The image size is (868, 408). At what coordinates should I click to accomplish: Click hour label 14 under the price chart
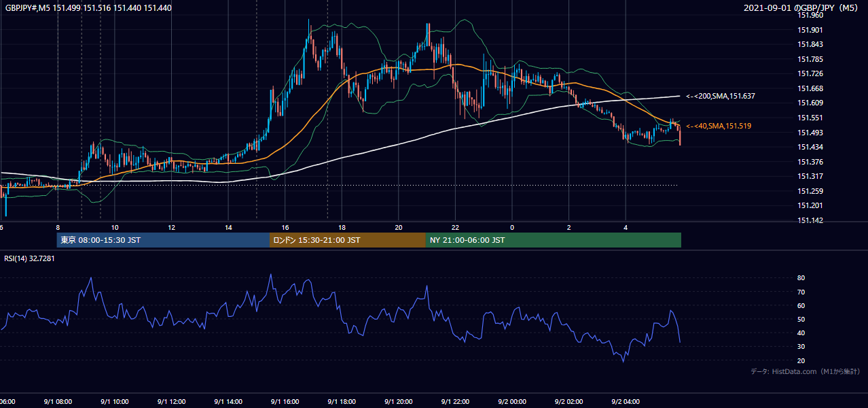point(228,228)
